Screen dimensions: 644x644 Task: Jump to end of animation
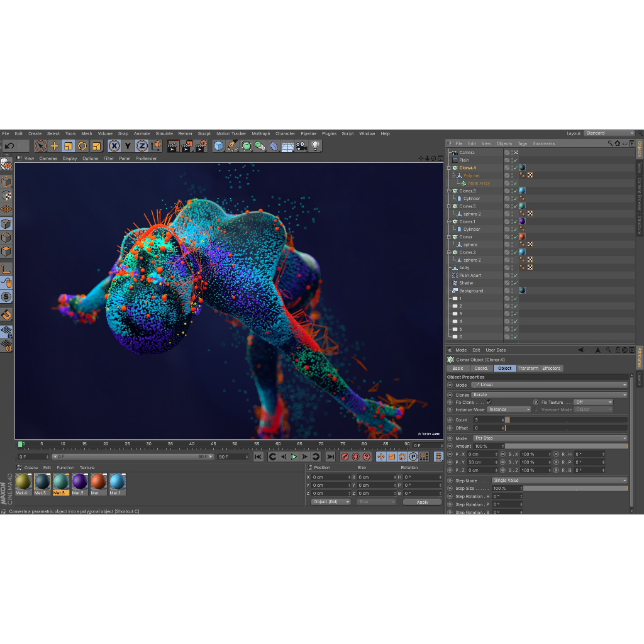pos(330,457)
